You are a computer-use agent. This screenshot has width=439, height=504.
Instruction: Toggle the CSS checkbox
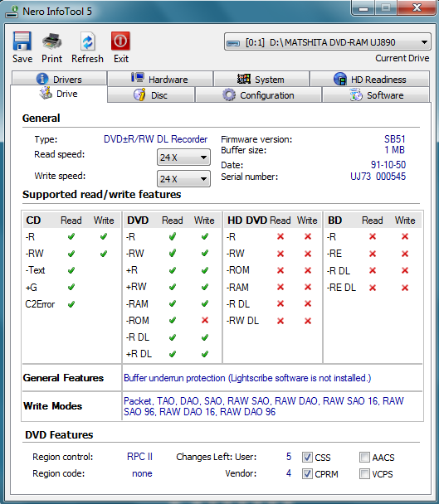[x=307, y=457]
